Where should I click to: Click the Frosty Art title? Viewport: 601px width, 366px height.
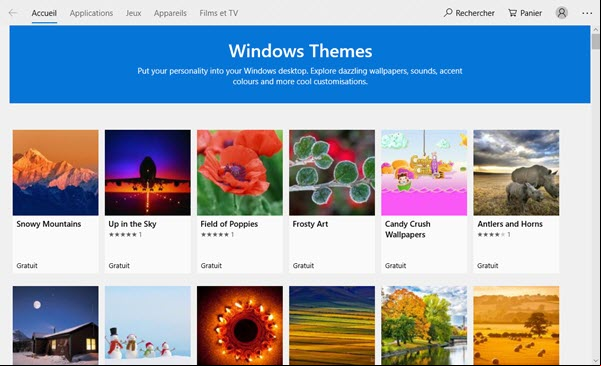point(310,224)
